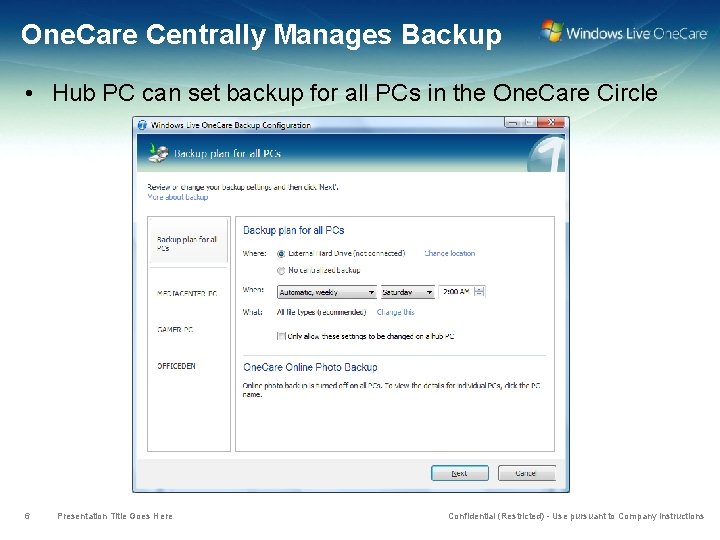720x540 pixels.
Task: Click the 'All file types (recommended)' text
Action: (321, 312)
